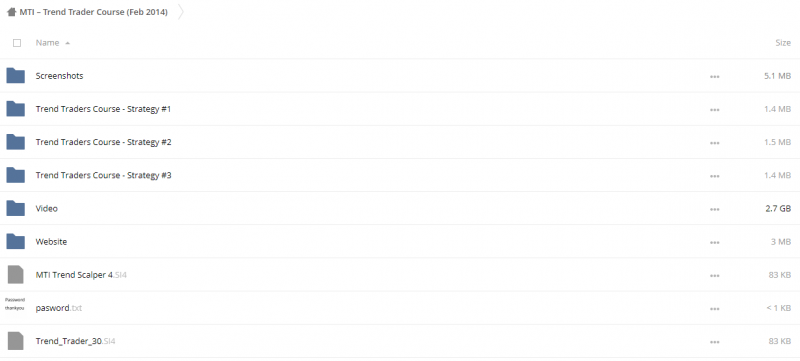Open the Screenshots folder icon
The image size is (800, 361).
click(x=15, y=76)
